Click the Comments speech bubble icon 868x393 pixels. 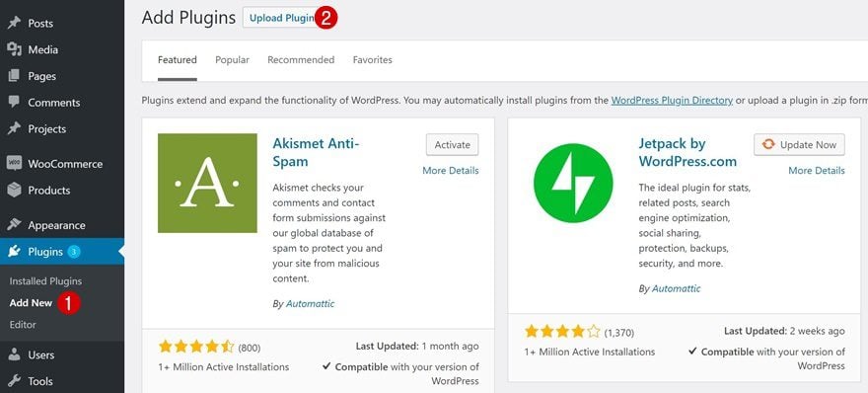coord(15,102)
